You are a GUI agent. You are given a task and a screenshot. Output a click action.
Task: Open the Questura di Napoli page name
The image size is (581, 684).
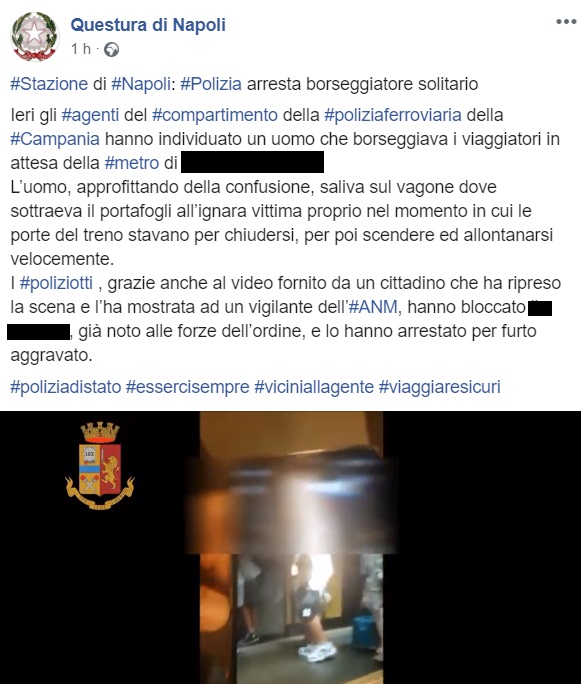click(x=148, y=25)
